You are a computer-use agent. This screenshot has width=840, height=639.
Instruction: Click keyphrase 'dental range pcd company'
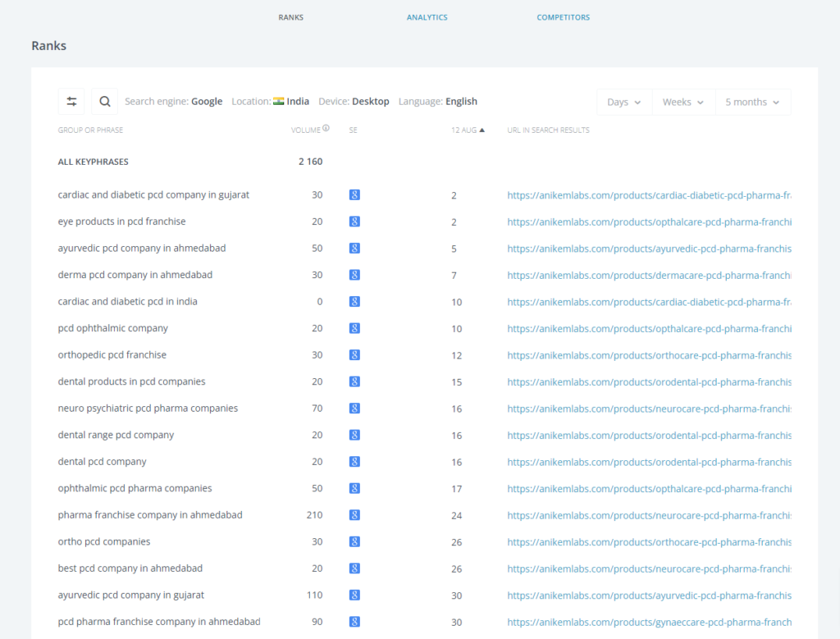coord(116,435)
